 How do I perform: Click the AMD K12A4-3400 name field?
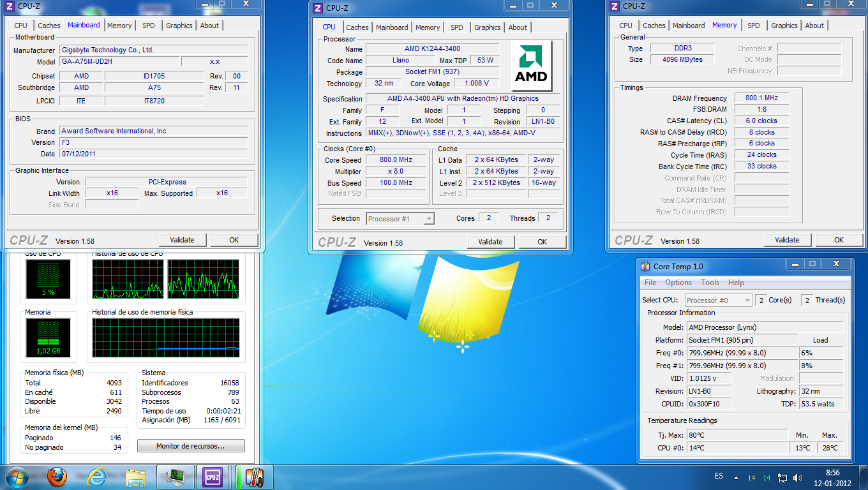[432, 48]
